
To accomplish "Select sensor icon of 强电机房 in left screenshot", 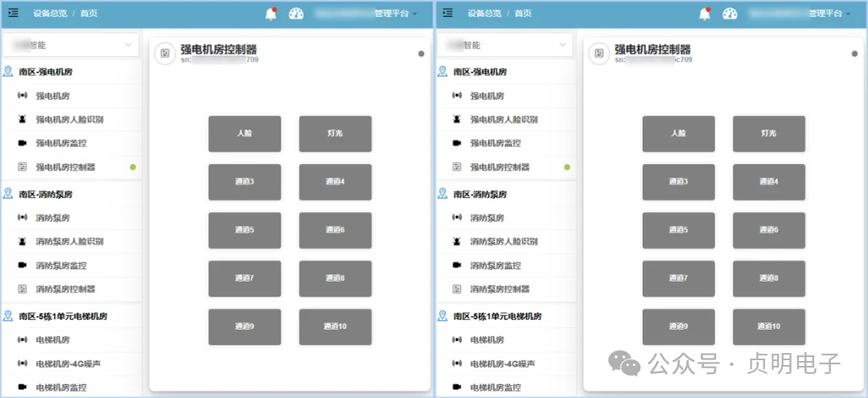I will pyautogui.click(x=23, y=96).
